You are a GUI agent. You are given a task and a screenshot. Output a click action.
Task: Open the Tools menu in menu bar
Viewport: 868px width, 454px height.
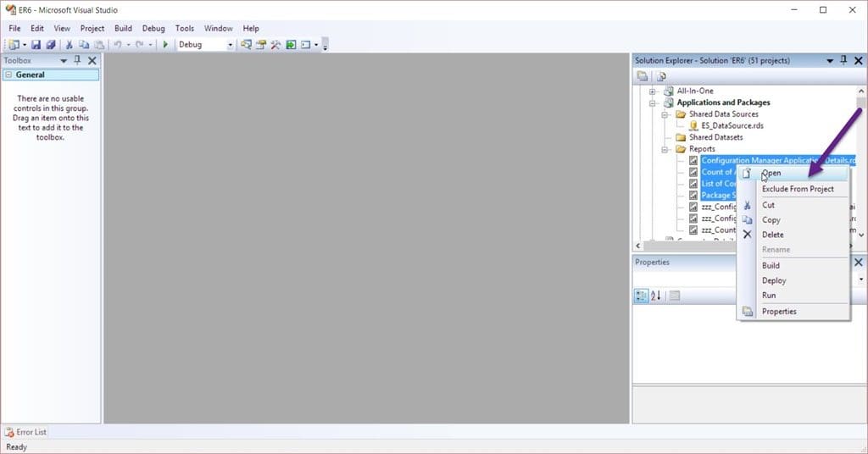[184, 28]
